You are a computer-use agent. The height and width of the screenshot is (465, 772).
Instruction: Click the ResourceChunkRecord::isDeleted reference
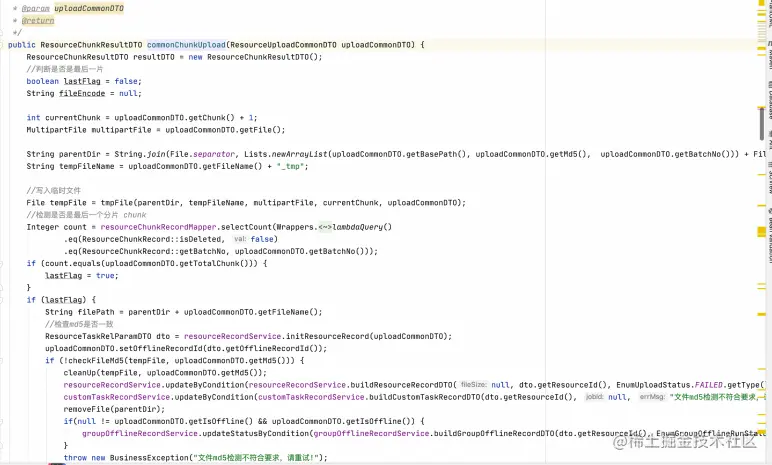[x=152, y=239]
